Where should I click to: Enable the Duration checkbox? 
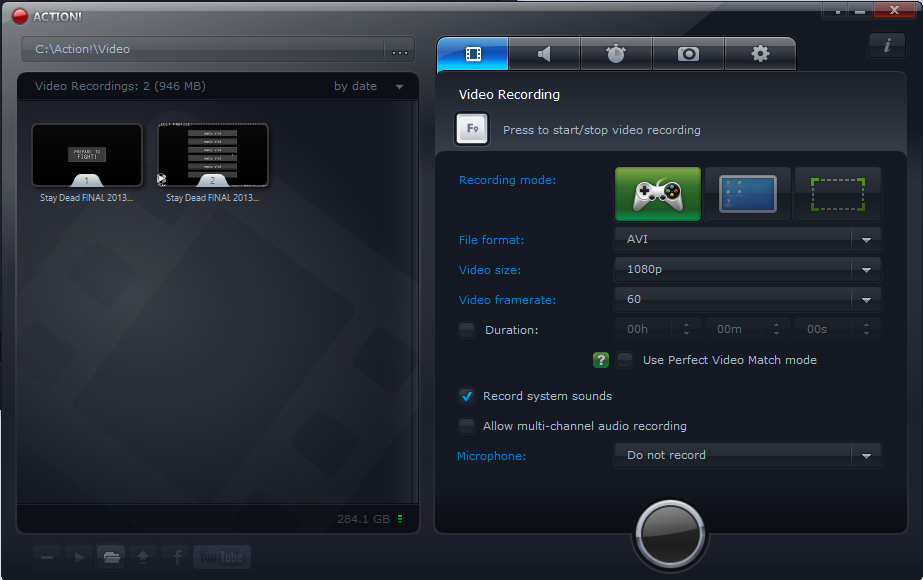pos(467,330)
